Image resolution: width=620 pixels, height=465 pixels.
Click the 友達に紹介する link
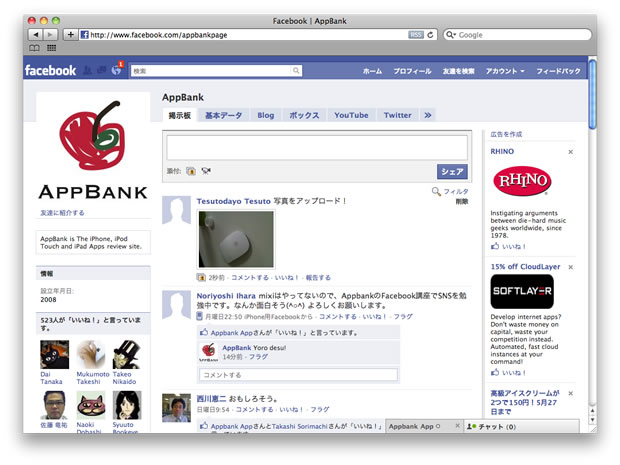click(x=62, y=213)
